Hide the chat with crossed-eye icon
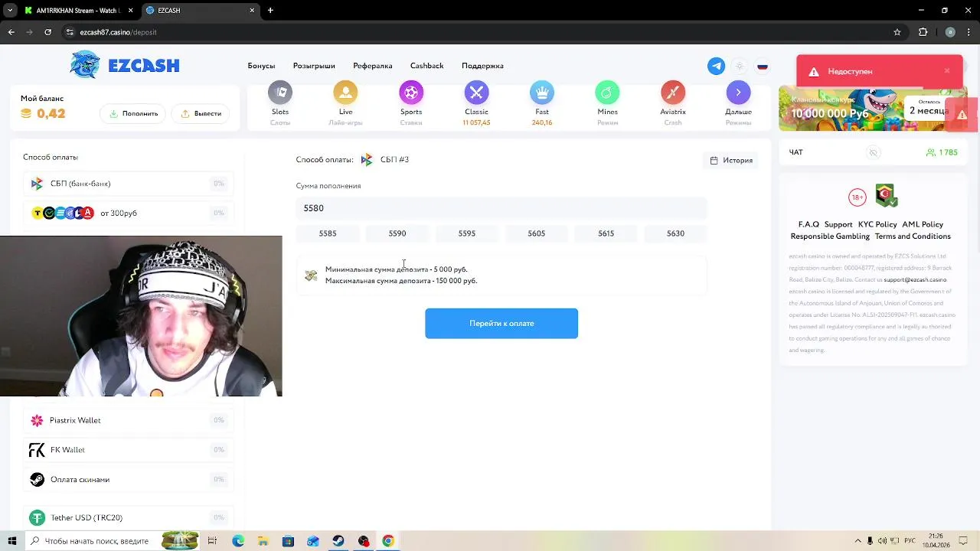 (x=873, y=152)
